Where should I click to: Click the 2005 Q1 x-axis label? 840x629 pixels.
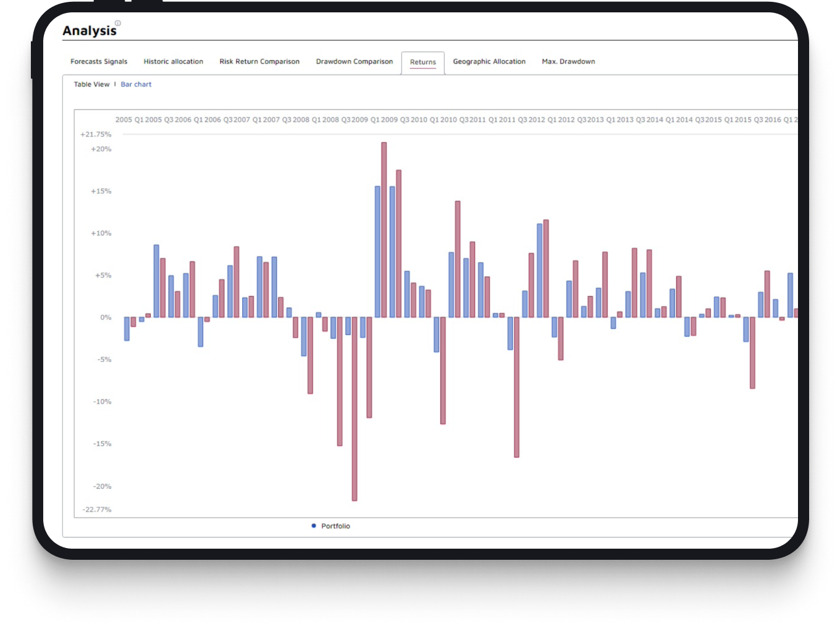pyautogui.click(x=129, y=120)
